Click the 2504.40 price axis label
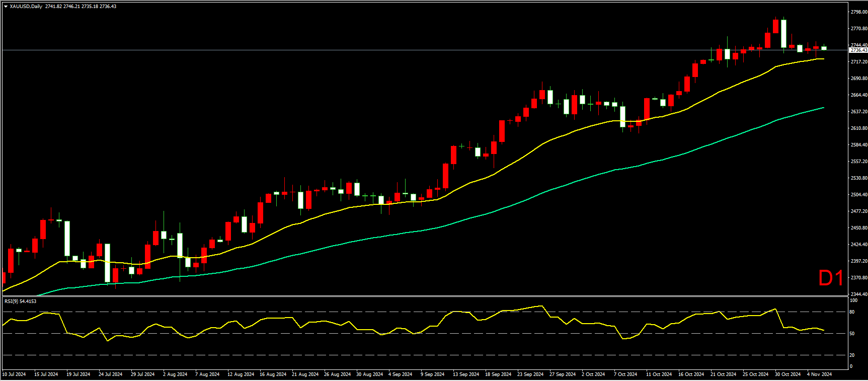The width and height of the screenshot is (868, 381). 859,195
